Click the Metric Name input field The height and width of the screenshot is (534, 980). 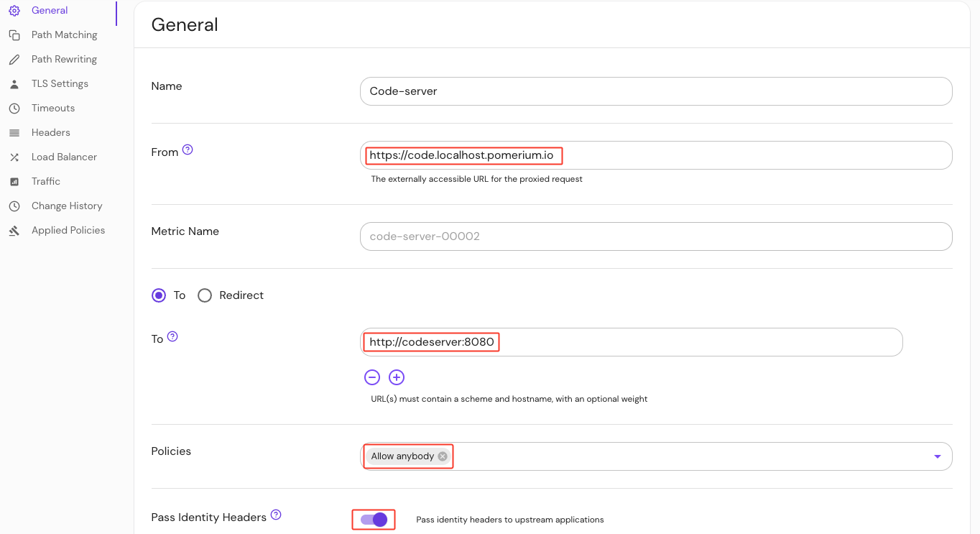655,236
